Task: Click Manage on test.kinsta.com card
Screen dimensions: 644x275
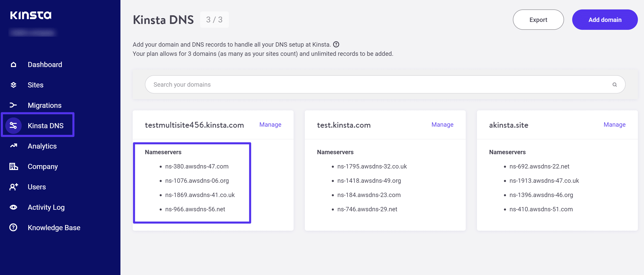Action: [x=442, y=125]
